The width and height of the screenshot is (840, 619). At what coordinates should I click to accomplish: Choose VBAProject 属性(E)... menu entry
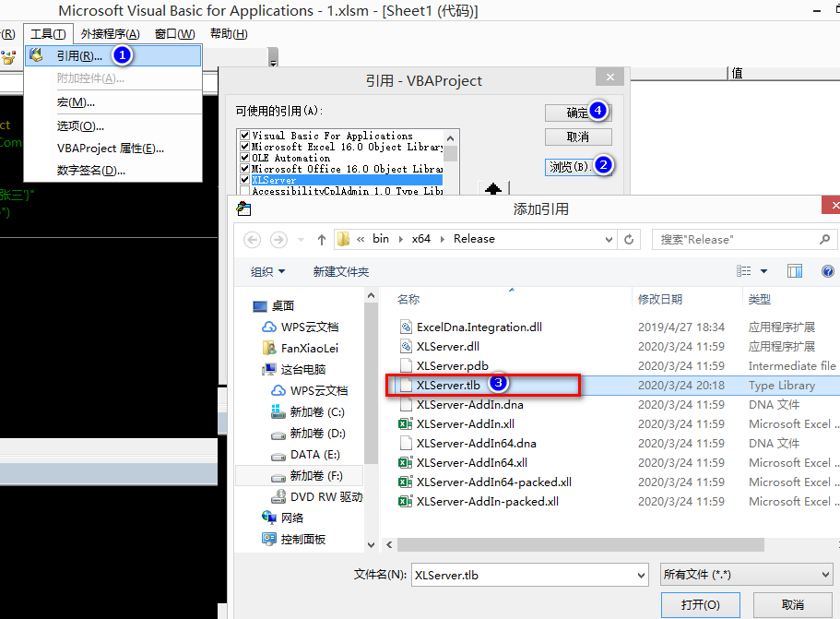click(113, 149)
